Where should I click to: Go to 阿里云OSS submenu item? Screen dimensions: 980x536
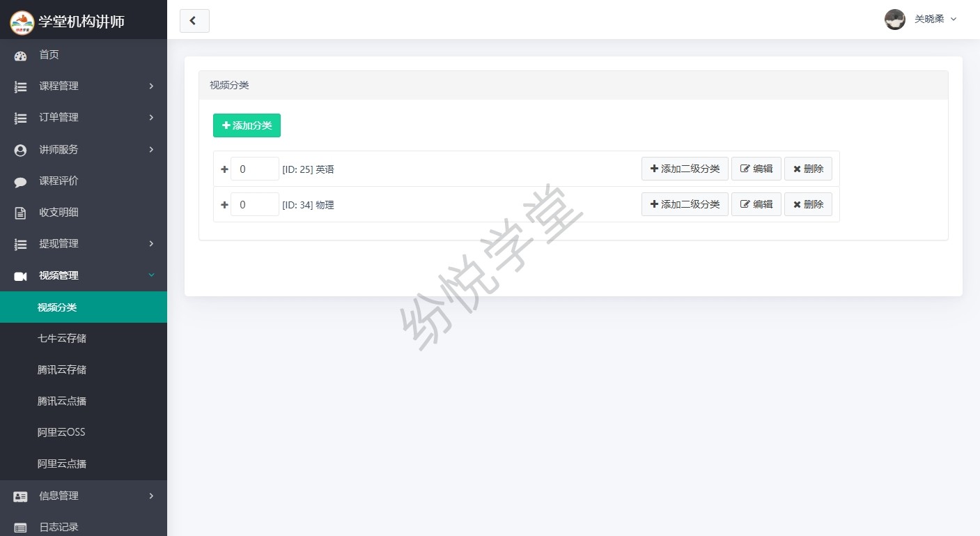(x=61, y=432)
